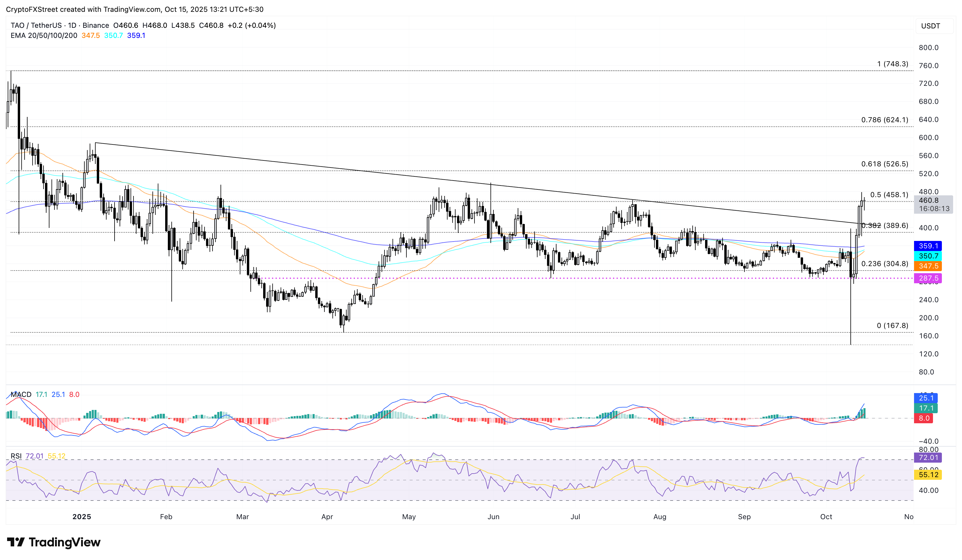Click the current price tag 460.8
The height and width of the screenshot is (560, 962).
(929, 200)
